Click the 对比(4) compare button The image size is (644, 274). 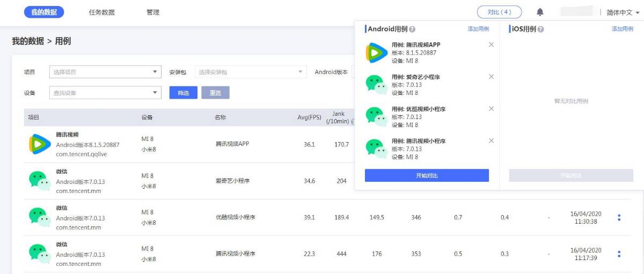tap(499, 12)
